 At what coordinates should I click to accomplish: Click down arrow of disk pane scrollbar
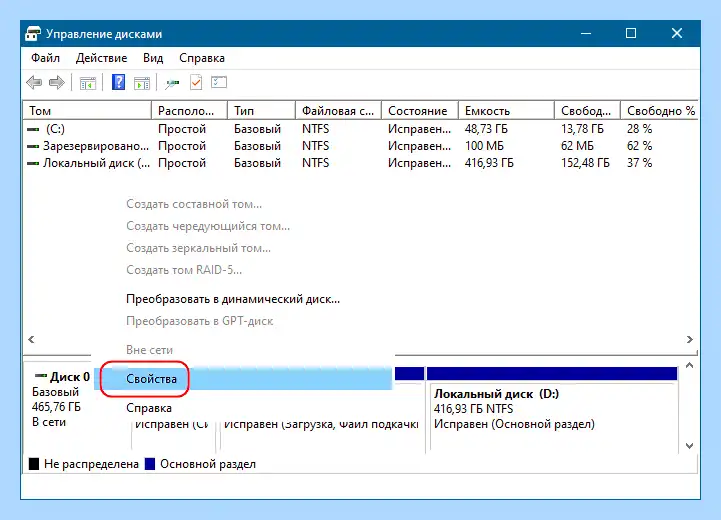689,446
